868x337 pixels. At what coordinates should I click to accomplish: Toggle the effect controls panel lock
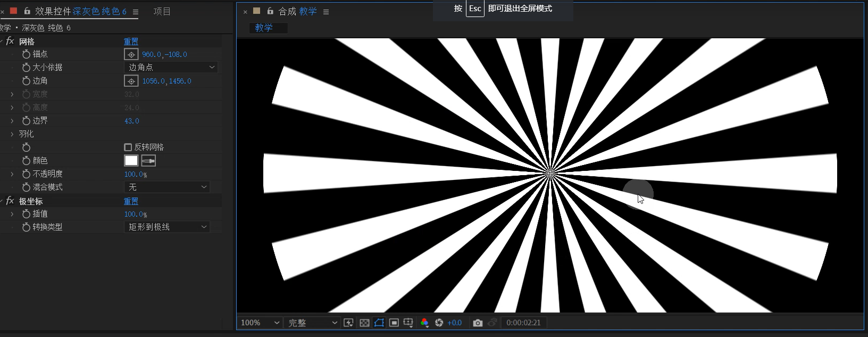27,11
